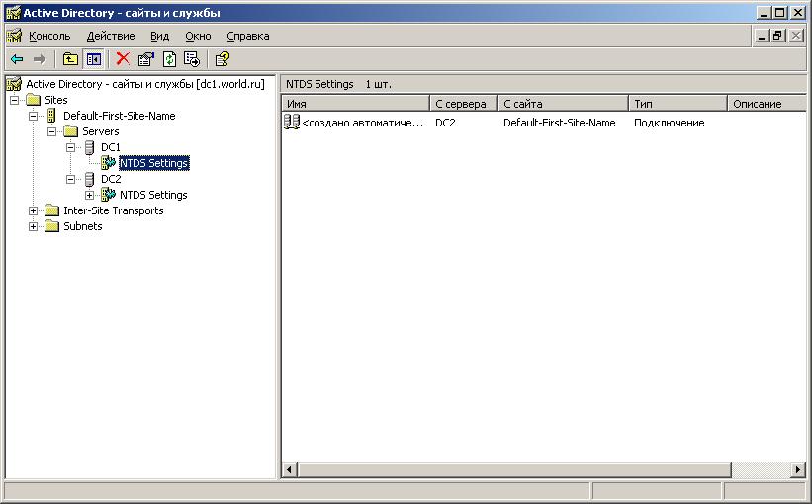
Task: Open the Консоль menu
Action: (49, 36)
